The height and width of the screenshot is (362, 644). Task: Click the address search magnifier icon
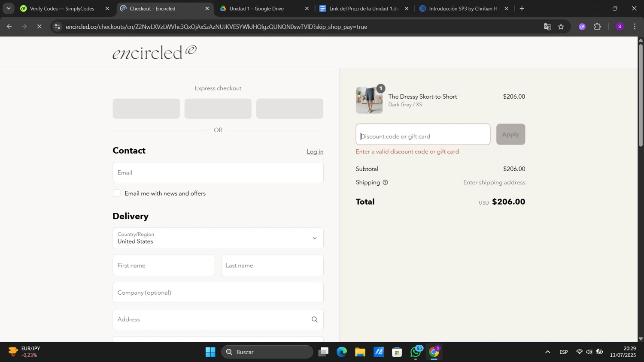point(315,320)
